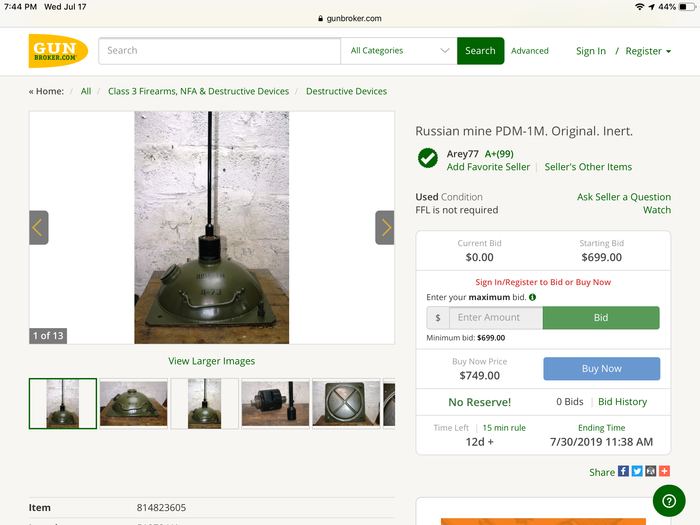Share listing on Facebook
This screenshot has height=525, width=700.
pyautogui.click(x=623, y=471)
